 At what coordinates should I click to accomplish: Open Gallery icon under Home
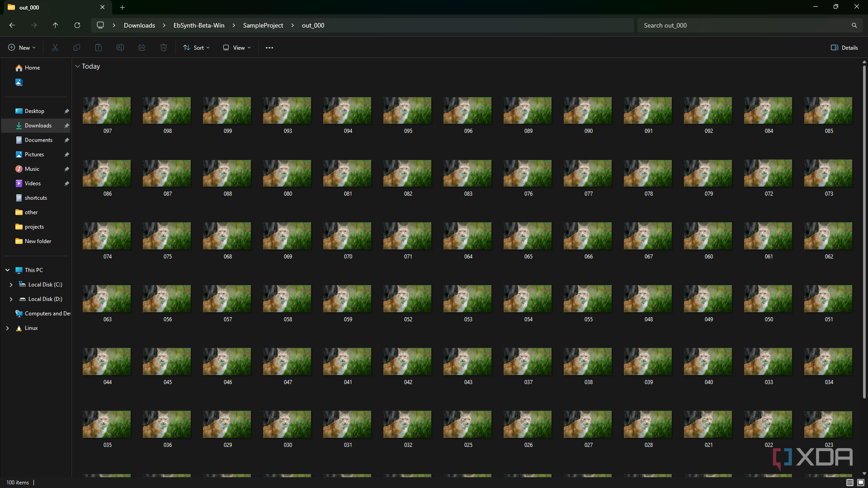[x=19, y=82]
